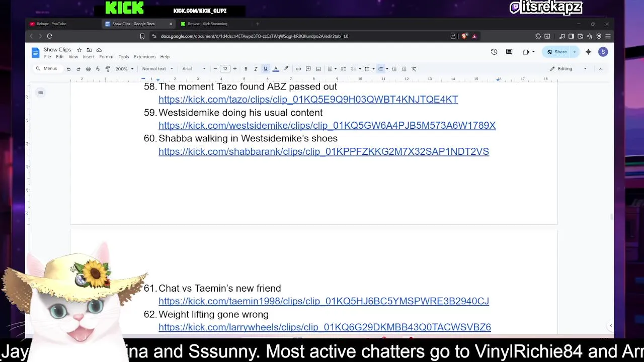Collapse the menus with the chevron up
The width and height of the screenshot is (644, 362).
(x=600, y=69)
